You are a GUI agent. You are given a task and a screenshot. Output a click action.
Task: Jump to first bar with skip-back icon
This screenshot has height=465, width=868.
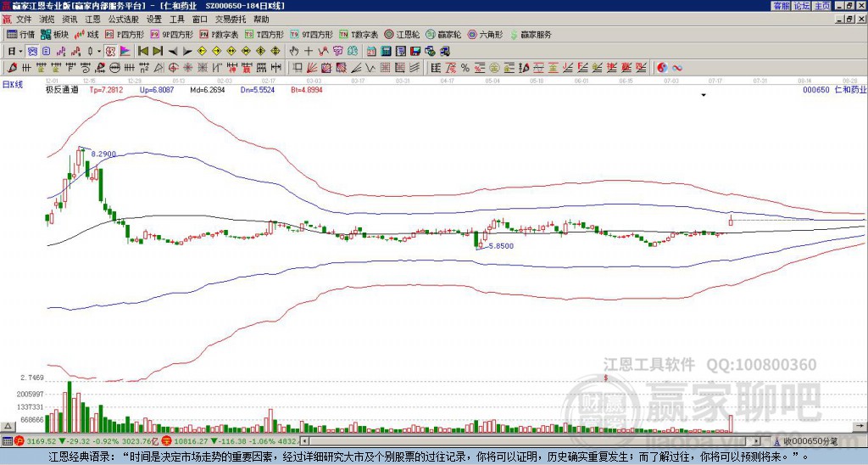click(x=142, y=52)
